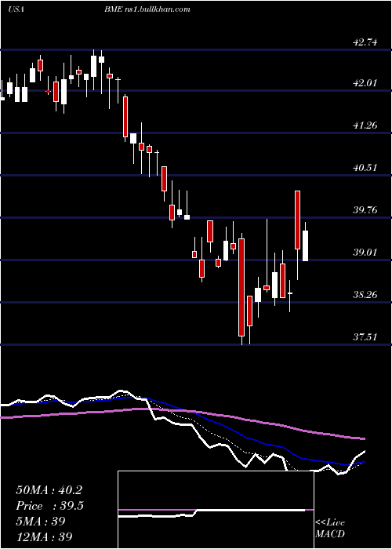
Task: Click inside the MACD inset chart panel
Action: coord(216,510)
